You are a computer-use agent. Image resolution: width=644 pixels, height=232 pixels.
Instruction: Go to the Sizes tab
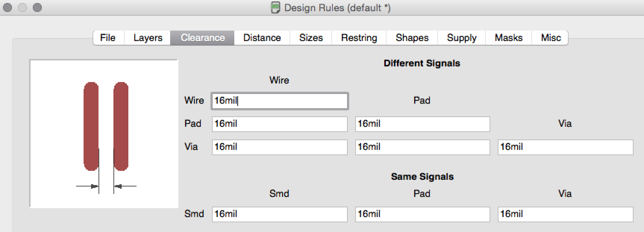(x=311, y=38)
